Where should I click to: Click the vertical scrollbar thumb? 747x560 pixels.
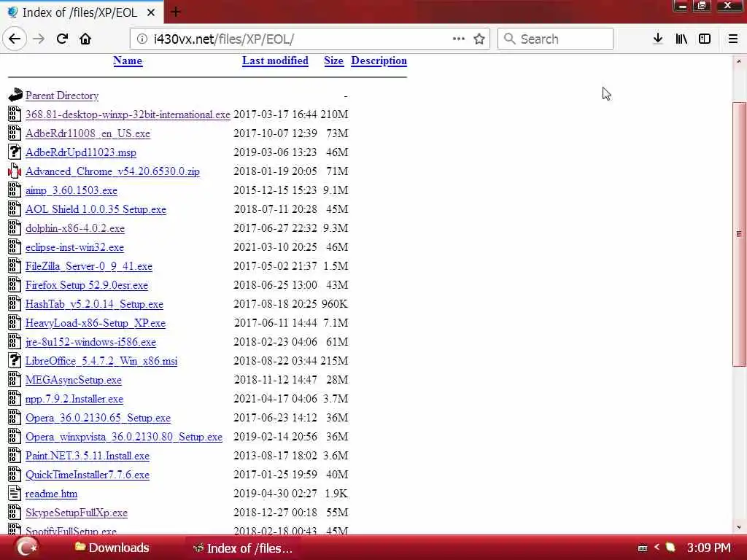[739, 234]
